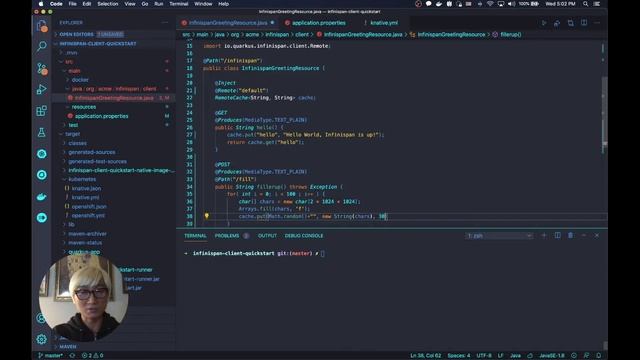640x360 pixels.
Task: Create a new terminal with the plus icon
Action: pos(544,236)
